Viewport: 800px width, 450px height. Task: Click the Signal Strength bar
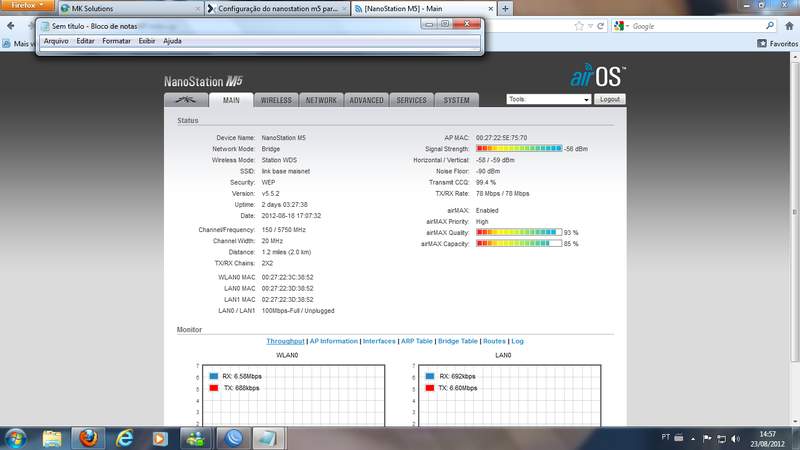(519, 148)
